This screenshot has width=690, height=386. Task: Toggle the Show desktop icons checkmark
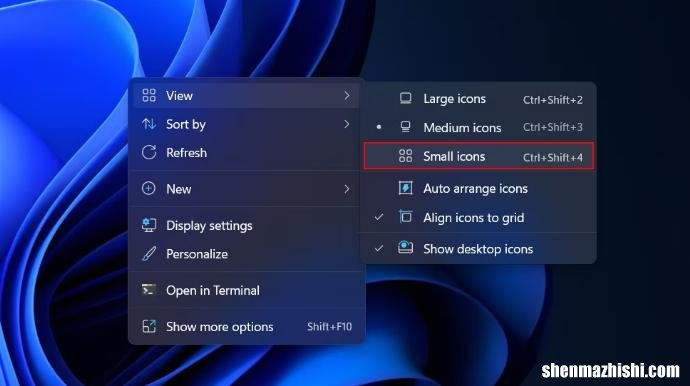378,248
